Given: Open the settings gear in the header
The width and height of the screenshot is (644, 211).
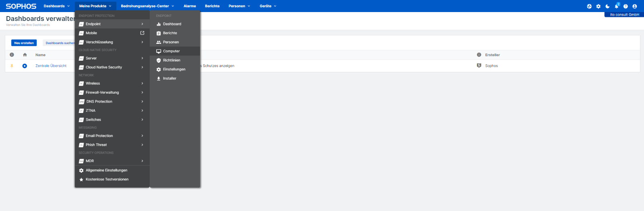Looking at the screenshot, I should coord(599,6).
